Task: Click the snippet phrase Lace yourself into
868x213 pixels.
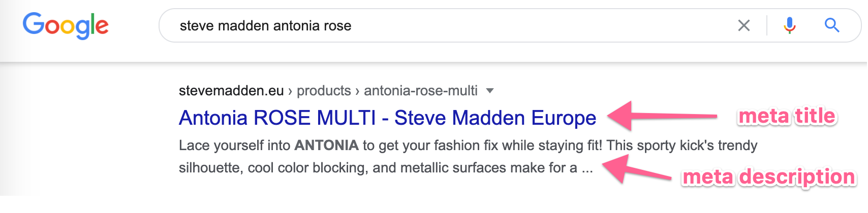Action: point(235,146)
